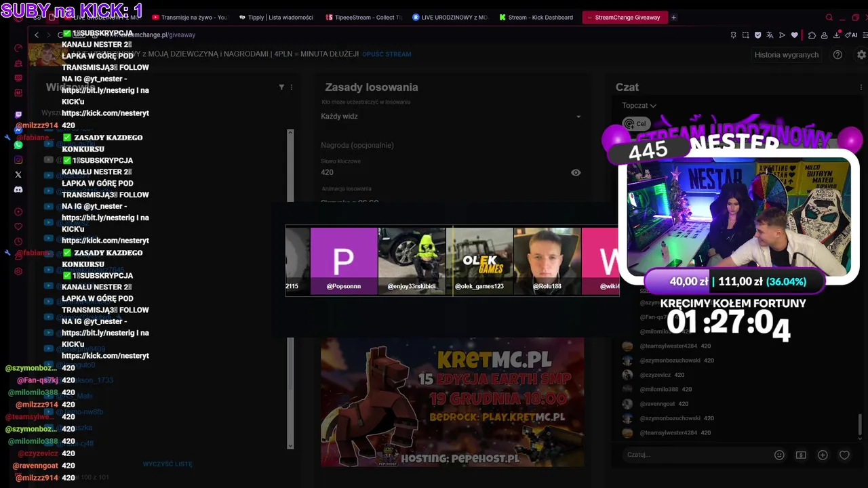Click @milomilo388 in the Czat panel
The width and height of the screenshot is (868, 488).
coord(658,390)
